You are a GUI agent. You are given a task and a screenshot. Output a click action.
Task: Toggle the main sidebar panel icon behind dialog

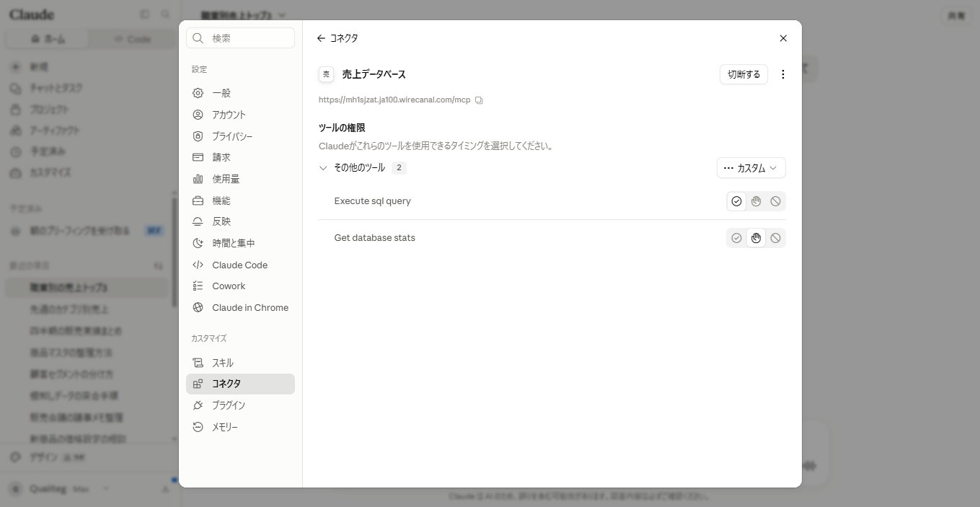[145, 14]
